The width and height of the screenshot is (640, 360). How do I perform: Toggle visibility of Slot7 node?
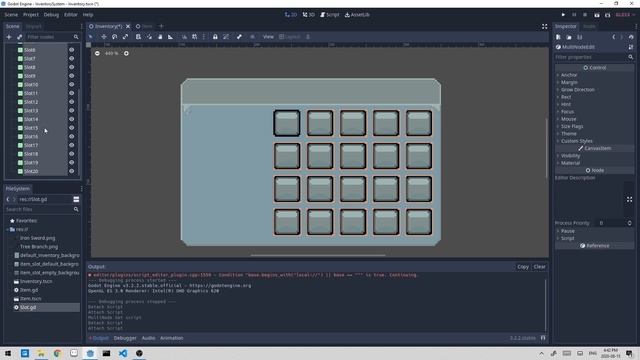(x=71, y=58)
